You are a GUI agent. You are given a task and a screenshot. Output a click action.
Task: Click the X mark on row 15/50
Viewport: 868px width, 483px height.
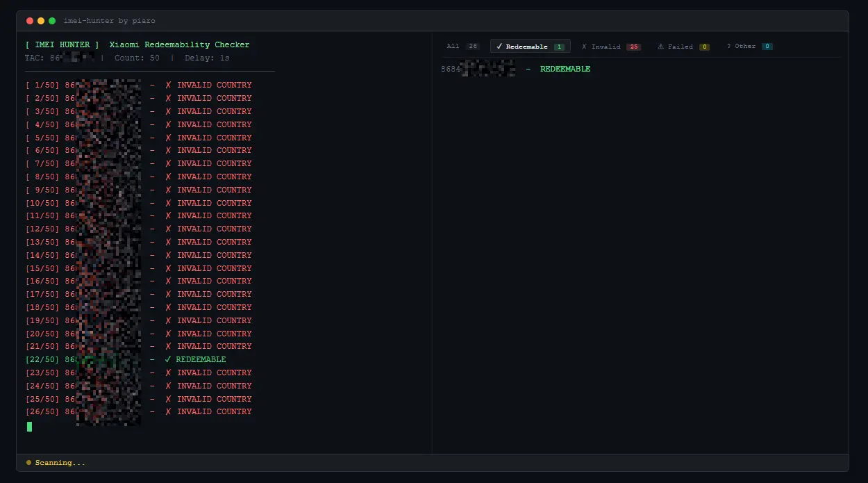(168, 268)
